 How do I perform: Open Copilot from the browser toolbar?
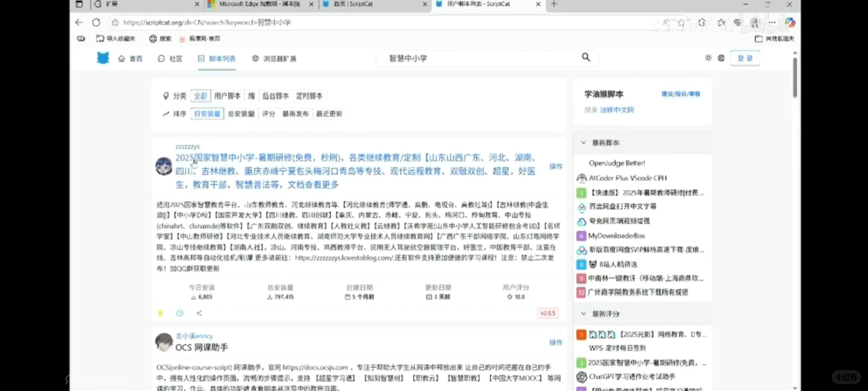[x=790, y=22]
